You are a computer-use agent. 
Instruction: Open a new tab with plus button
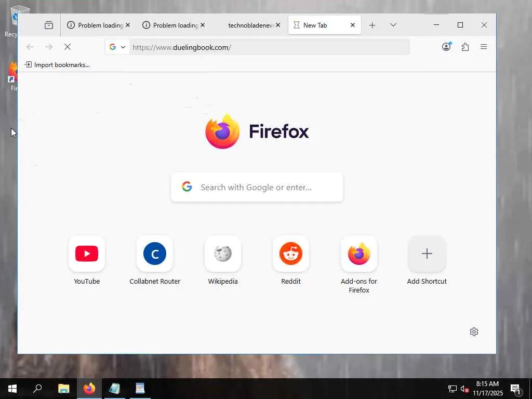372,25
